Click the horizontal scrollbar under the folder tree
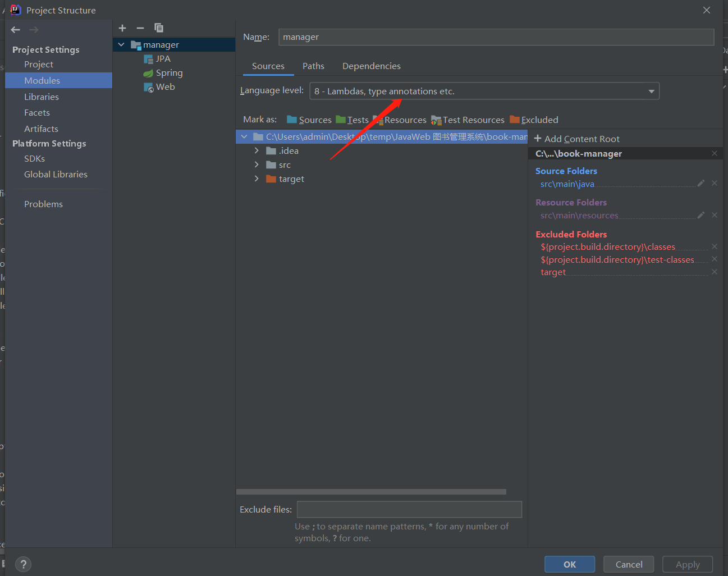Viewport: 728px width, 576px height. (x=371, y=492)
